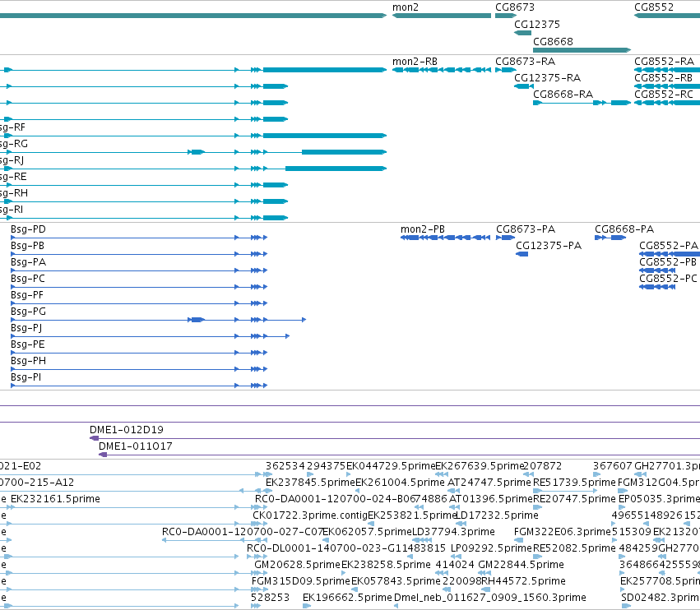Select the CG12375 gene label
Screen dimensions: 700x610
click(x=537, y=24)
